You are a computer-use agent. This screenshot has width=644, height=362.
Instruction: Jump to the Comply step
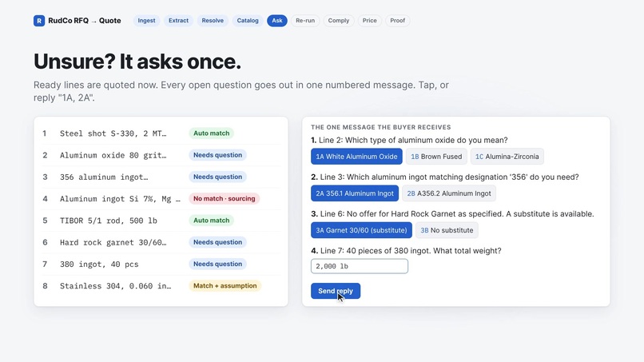tap(339, 21)
